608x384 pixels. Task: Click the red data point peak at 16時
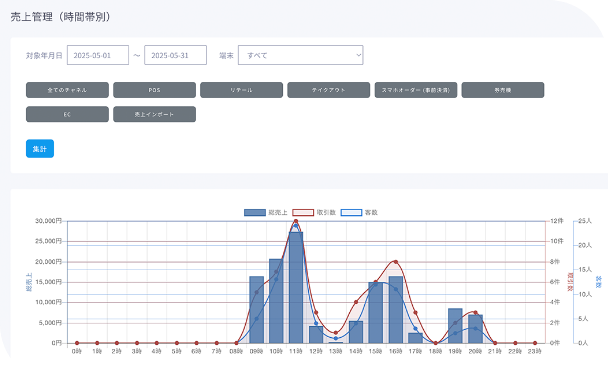[396, 262]
